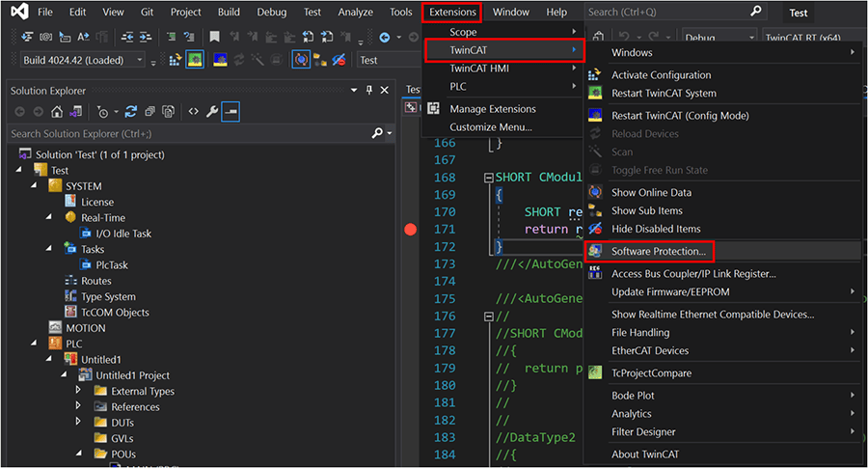This screenshot has height=468, width=868.
Task: Collapse the code block at line 168
Action: coord(488,178)
